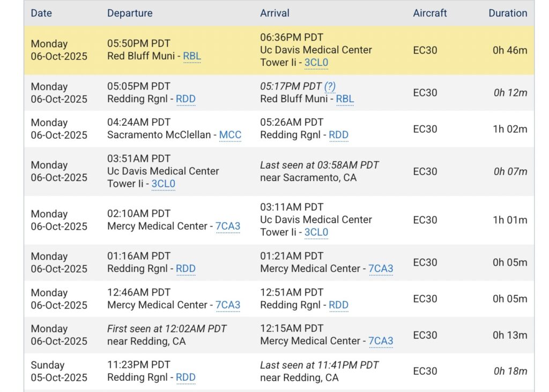The image size is (549, 392).
Task: Open 7CA3 link in the 02:10AM departure
Action: pyautogui.click(x=227, y=226)
